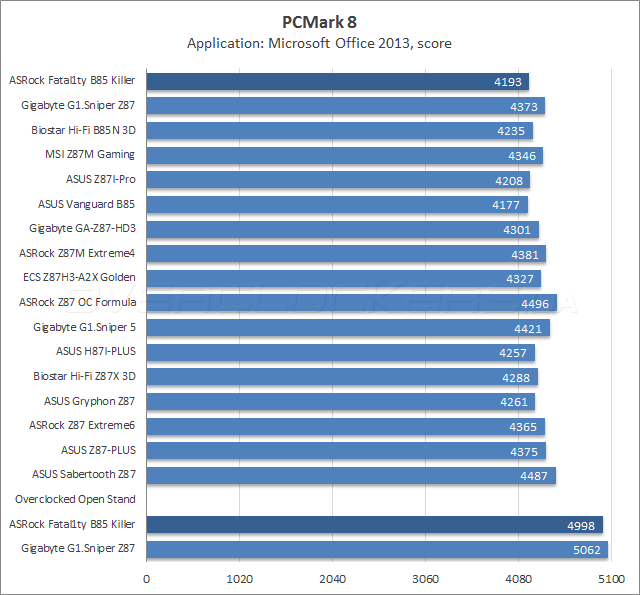Screen dimensions: 640x595
Task: Select the 4235 score value
Action: coord(511,131)
